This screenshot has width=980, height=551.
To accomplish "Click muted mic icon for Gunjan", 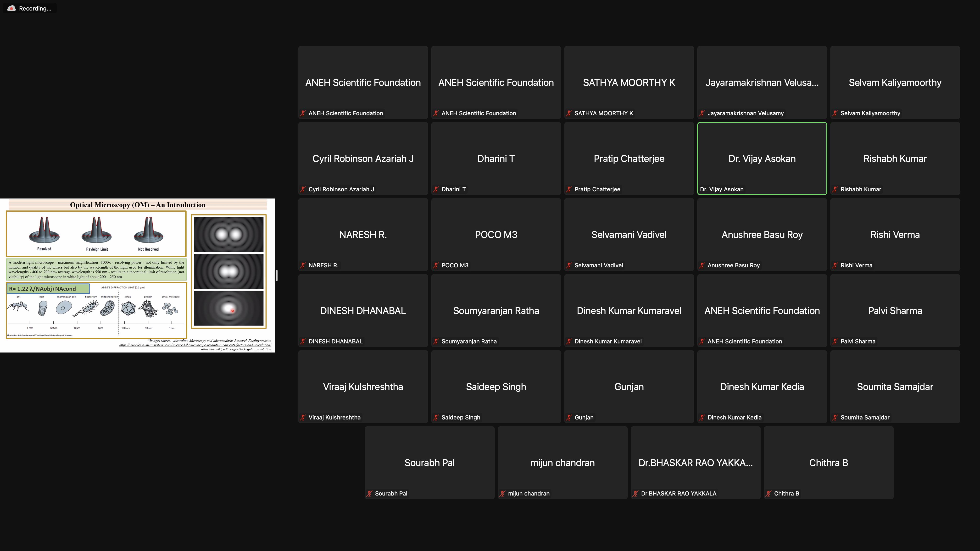I will coord(569,418).
